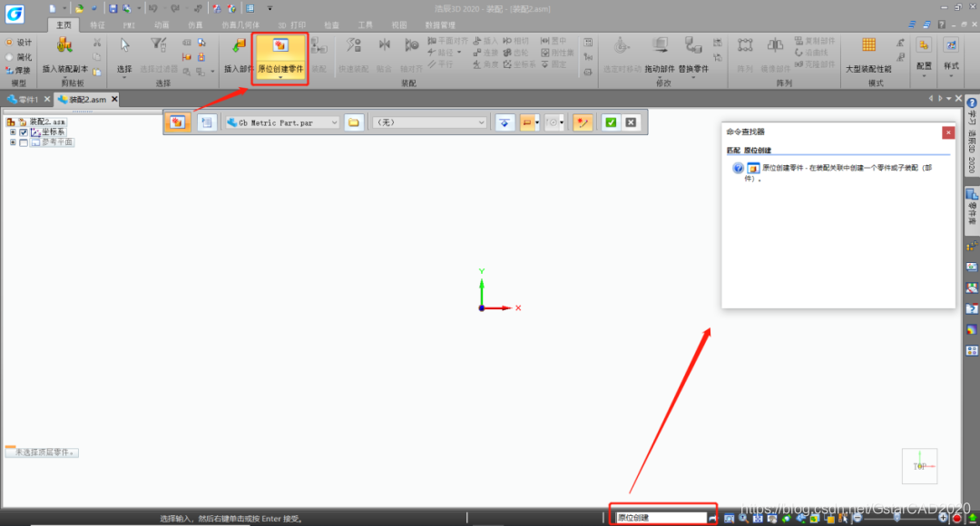Screen dimensions: 980x526
Task: Open quick access toolbar customize arrow
Action: [x=270, y=9]
